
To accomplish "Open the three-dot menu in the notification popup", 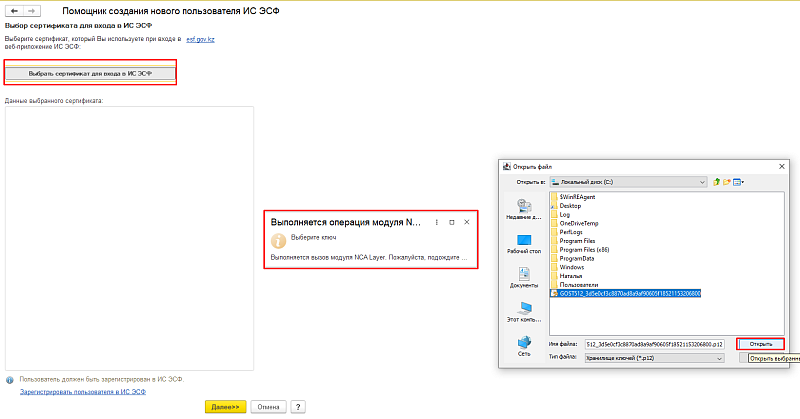I will (x=436, y=221).
